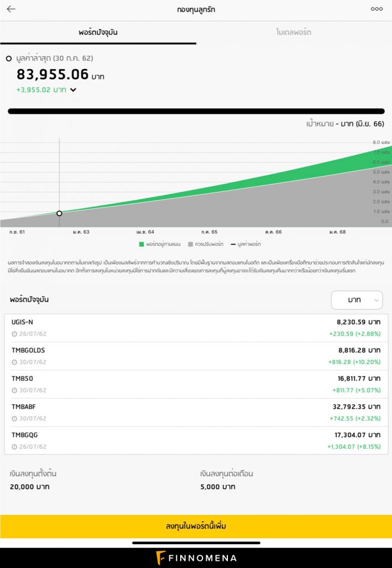This screenshot has width=392, height=568.
Task: Tap the back arrow icon
Action: click(11, 9)
